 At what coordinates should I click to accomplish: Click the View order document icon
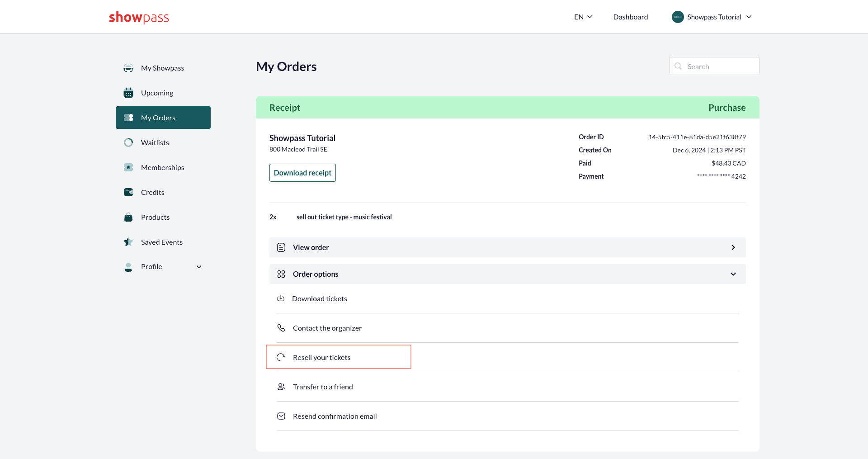tap(281, 247)
